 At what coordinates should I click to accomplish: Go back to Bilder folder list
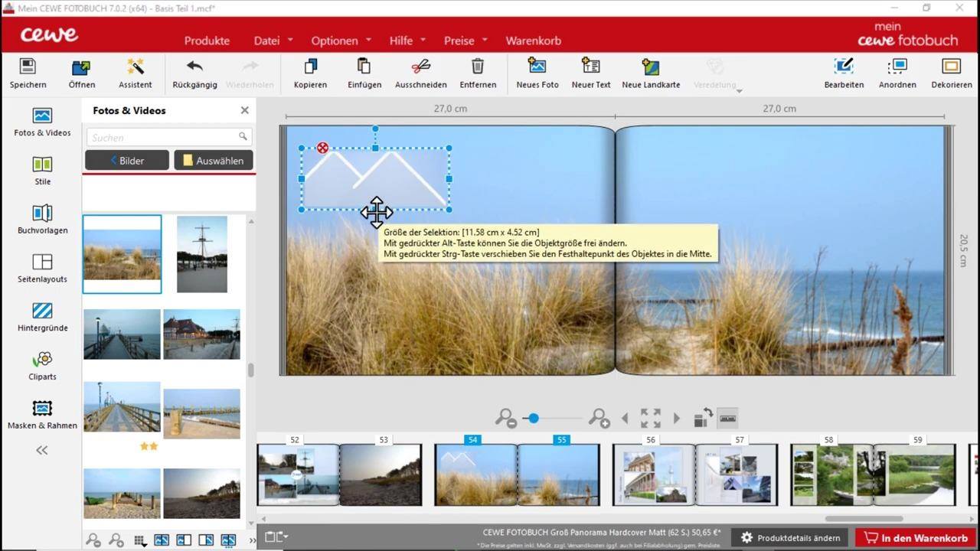click(127, 161)
